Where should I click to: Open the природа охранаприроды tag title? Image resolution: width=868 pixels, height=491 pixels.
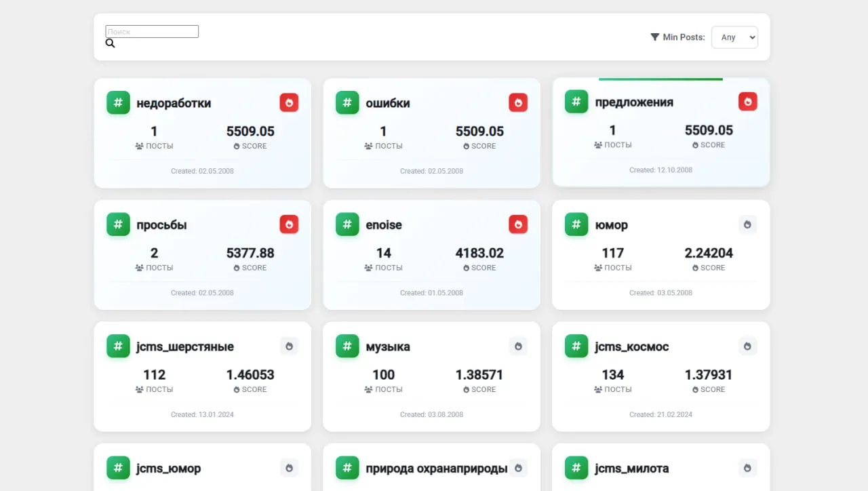(436, 469)
